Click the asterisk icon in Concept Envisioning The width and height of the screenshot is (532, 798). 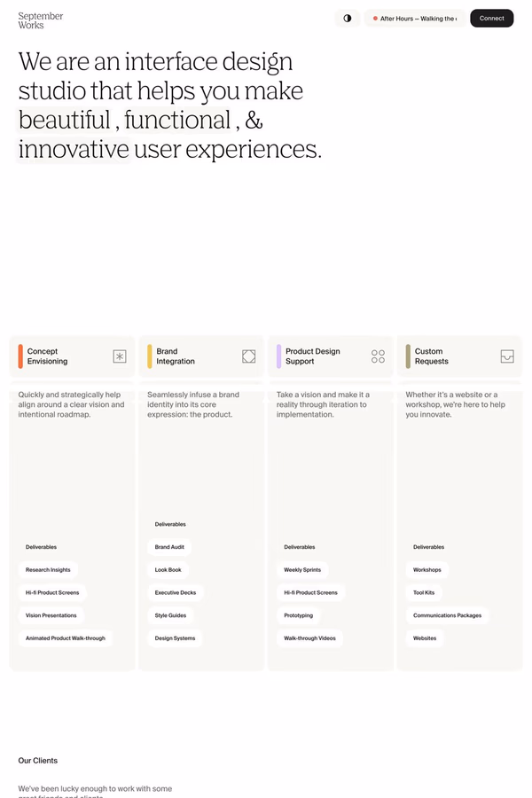[x=120, y=356]
